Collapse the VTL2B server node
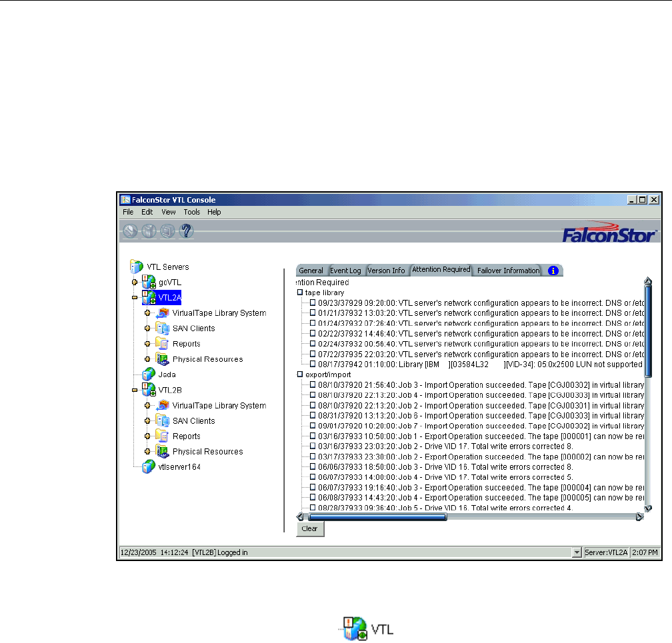This screenshot has width=672, height=643. [x=135, y=390]
